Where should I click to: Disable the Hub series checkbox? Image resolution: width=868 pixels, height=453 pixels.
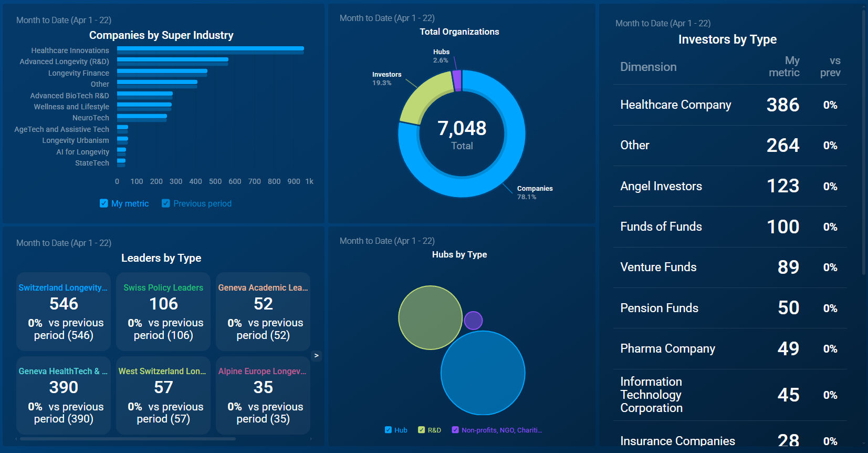pyautogui.click(x=389, y=430)
